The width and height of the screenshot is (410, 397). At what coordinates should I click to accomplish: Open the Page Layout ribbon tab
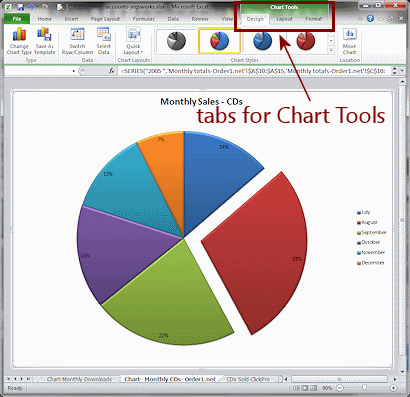(x=105, y=19)
